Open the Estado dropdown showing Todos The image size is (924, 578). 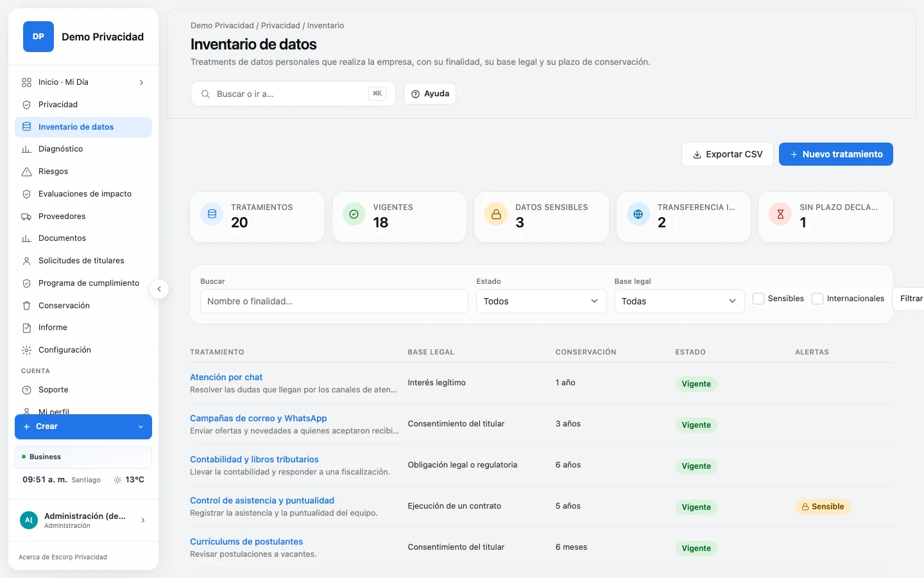[541, 301]
